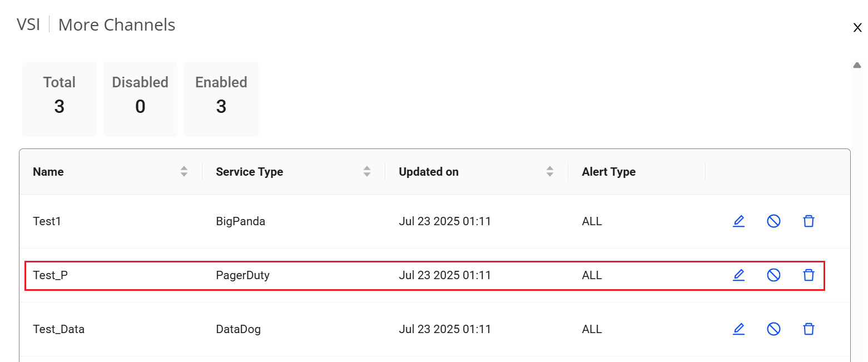
Task: Edit the Test1 channel with pencil icon
Action: pyautogui.click(x=738, y=221)
